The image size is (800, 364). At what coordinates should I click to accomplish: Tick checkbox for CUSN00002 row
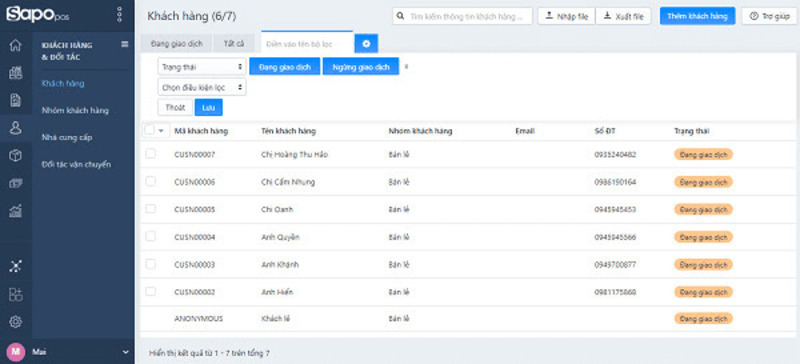pyautogui.click(x=151, y=292)
